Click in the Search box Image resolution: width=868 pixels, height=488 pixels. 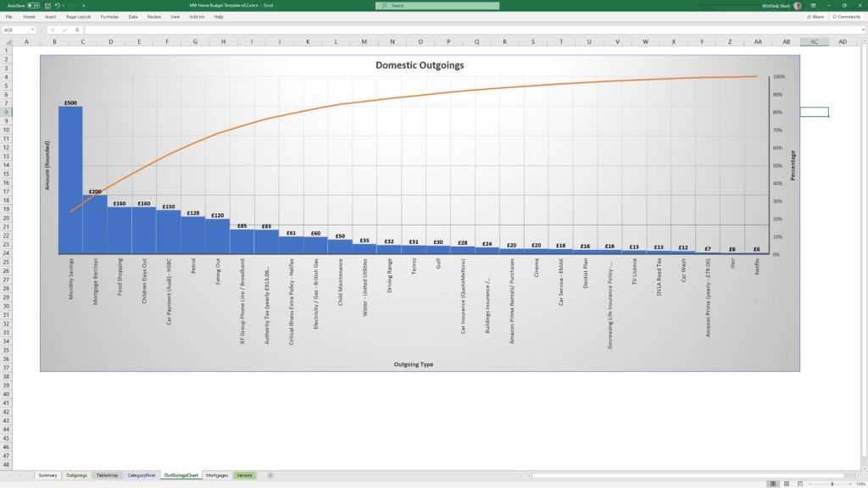click(x=437, y=5)
